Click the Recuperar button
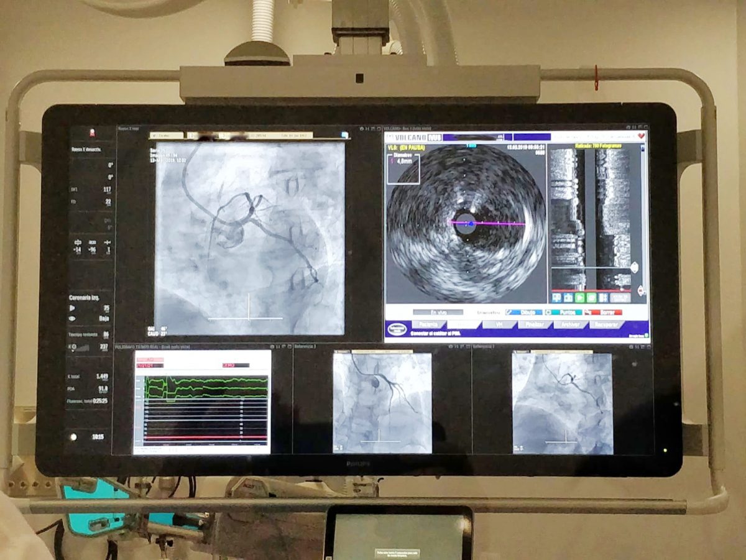 (x=606, y=324)
